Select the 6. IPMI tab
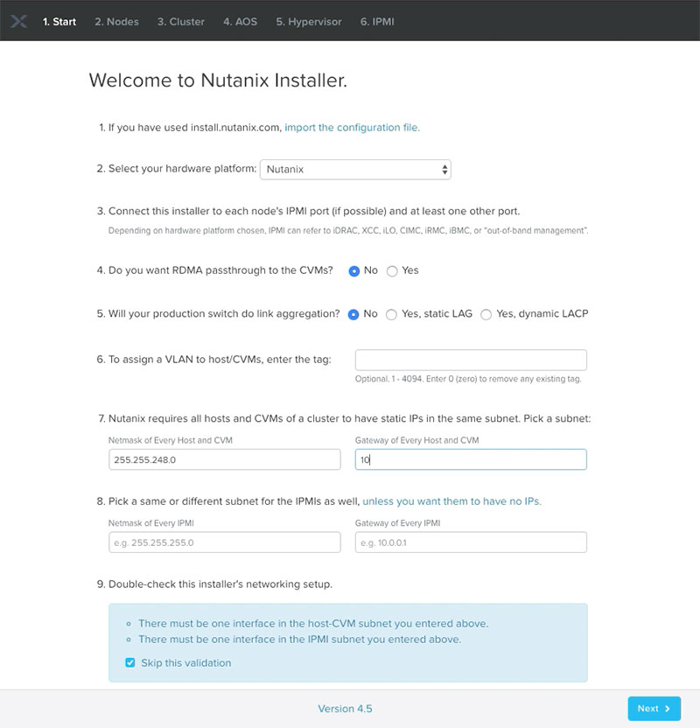Image resolution: width=700 pixels, height=728 pixels. point(377,21)
